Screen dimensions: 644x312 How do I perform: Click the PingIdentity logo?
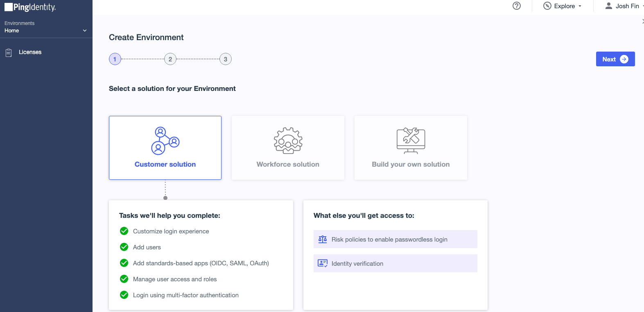click(x=30, y=7)
